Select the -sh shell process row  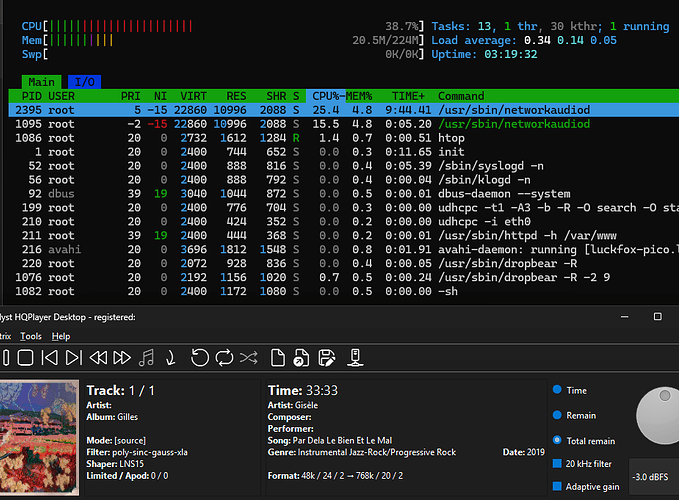(x=344, y=291)
